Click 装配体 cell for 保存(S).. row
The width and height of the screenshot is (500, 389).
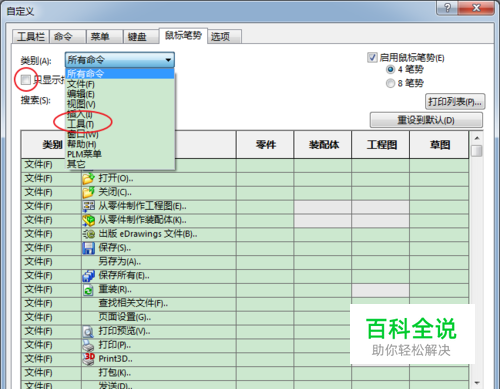[323, 248]
